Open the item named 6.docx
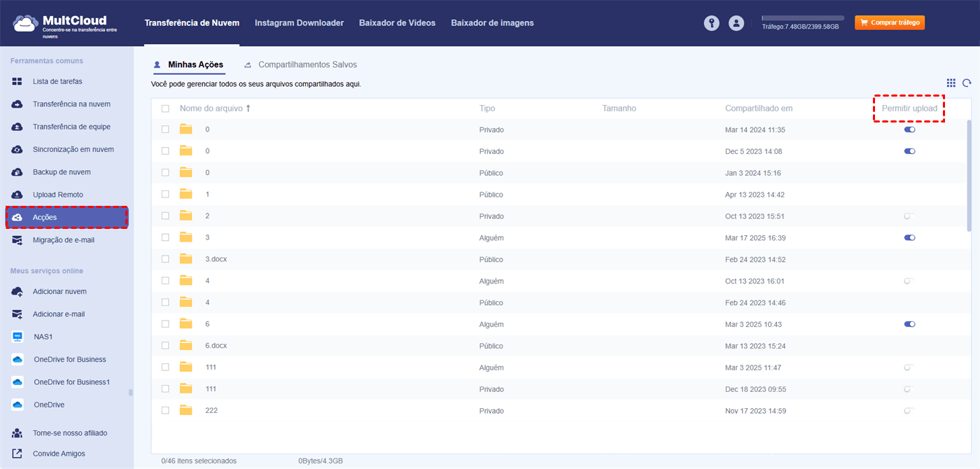 (216, 346)
